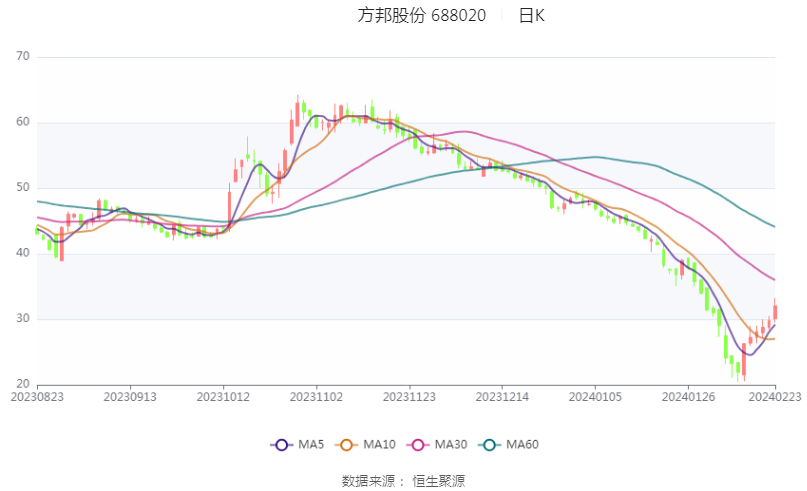Click y-axis value 30
The width and height of the screenshot is (807, 491).
click(23, 318)
